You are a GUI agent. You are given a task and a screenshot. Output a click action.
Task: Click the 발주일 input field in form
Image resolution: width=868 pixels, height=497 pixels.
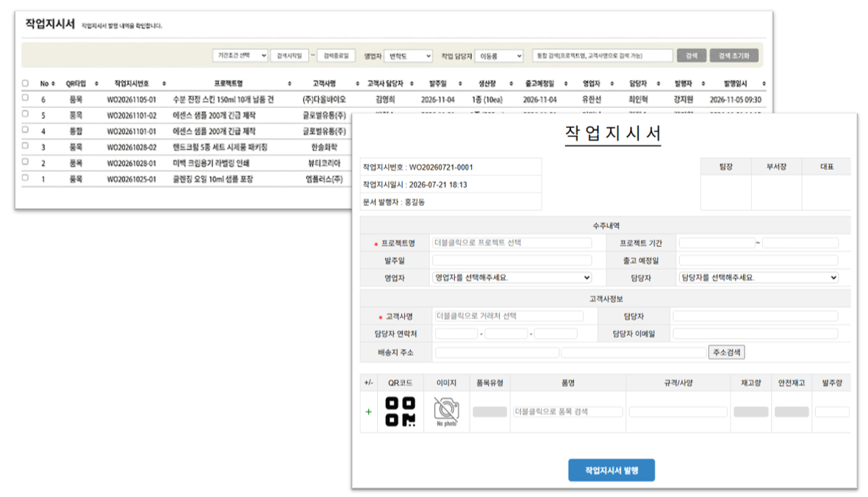pyautogui.click(x=512, y=260)
